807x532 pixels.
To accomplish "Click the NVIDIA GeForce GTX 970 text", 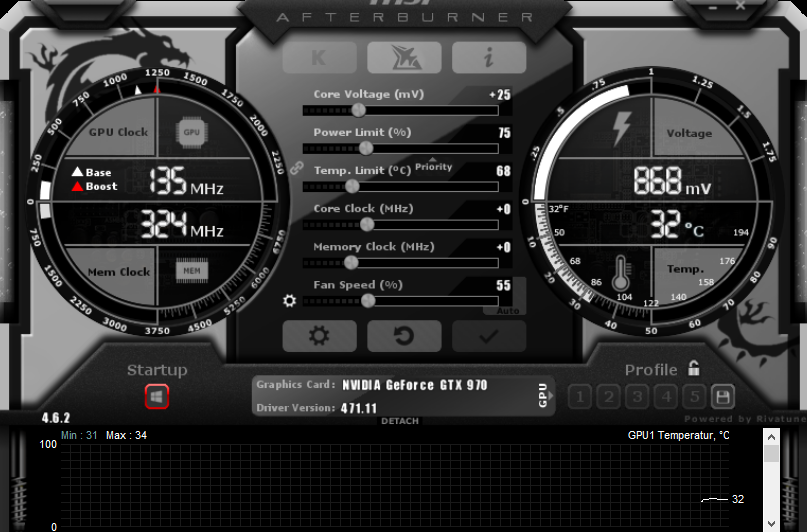I will [414, 385].
